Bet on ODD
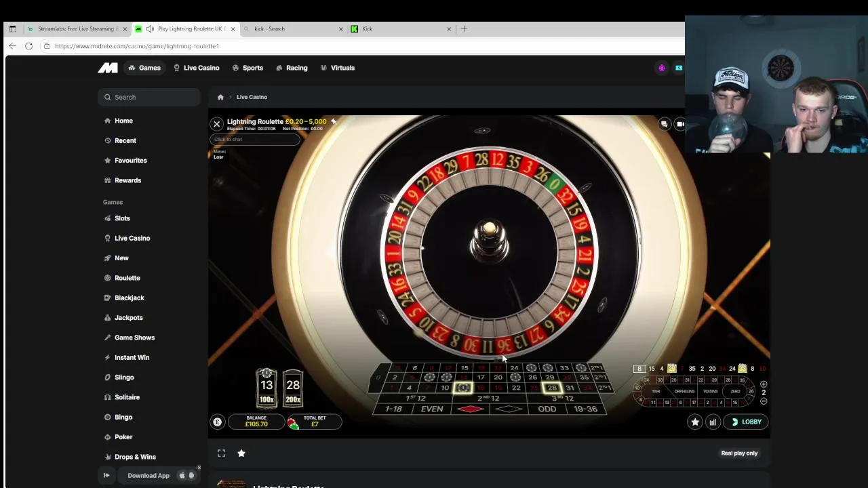 pos(547,409)
